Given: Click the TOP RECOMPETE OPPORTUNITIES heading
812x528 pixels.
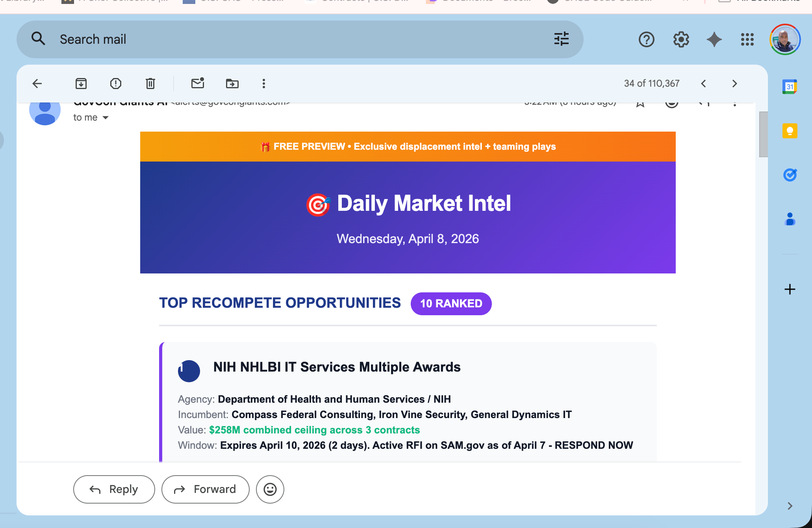Looking at the screenshot, I should [x=280, y=303].
